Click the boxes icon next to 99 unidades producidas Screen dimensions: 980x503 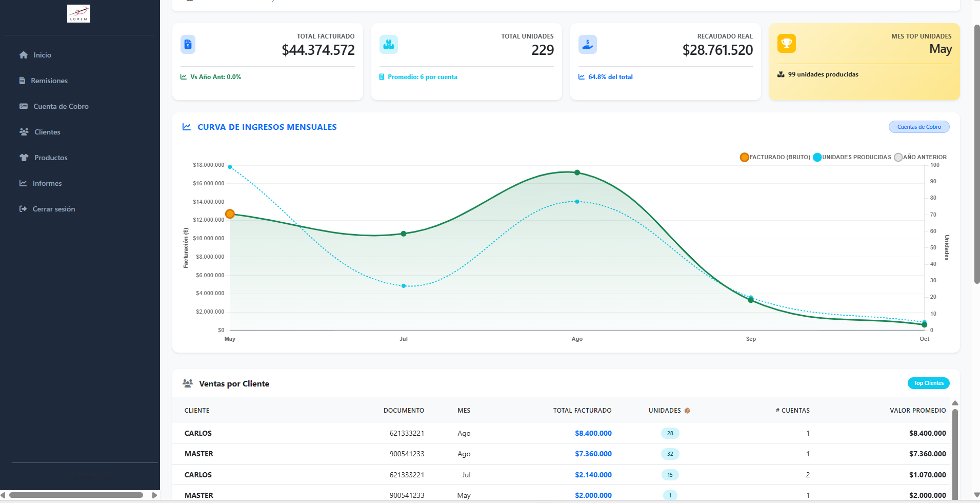(781, 74)
